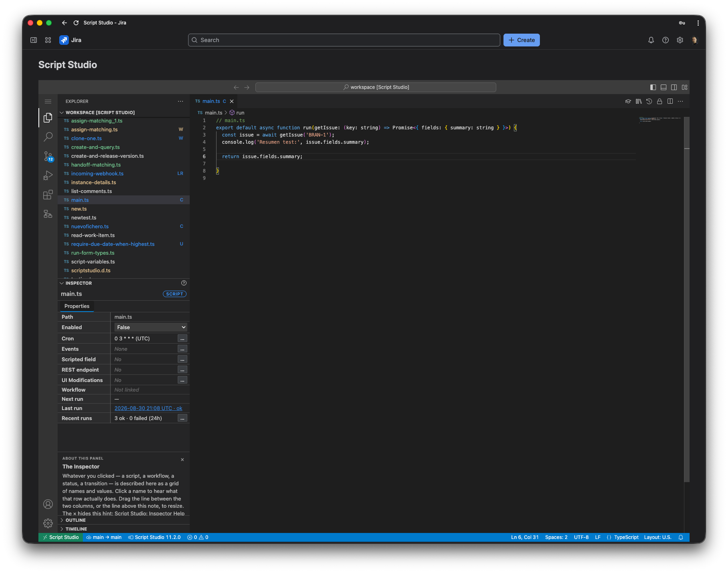Screen dimensions: 728x573
Task: Open Source Control with 12 badge
Action: coord(48,156)
